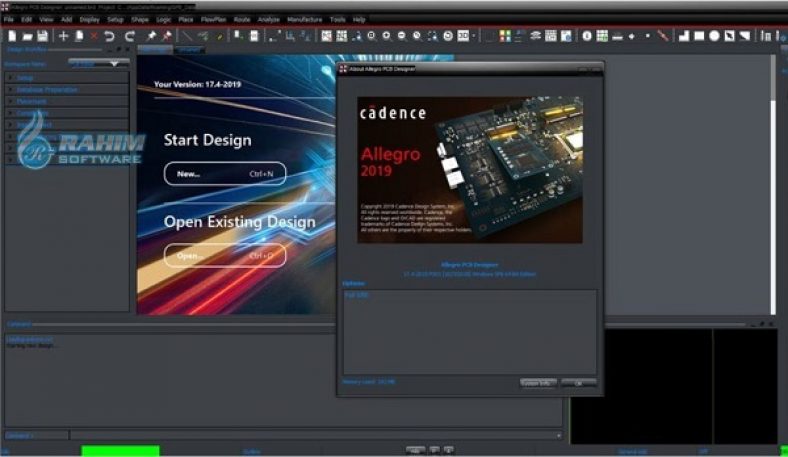The height and width of the screenshot is (457, 788).
Task: Click the Undo arrow icon
Action: pyautogui.click(x=111, y=36)
